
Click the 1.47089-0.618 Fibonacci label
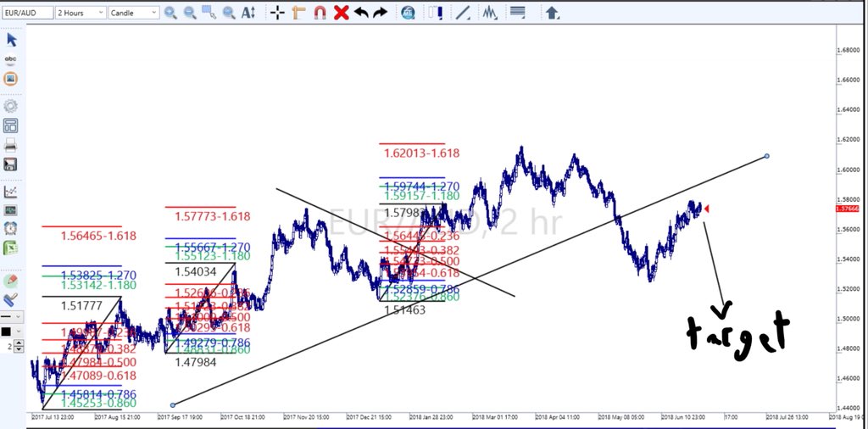coord(98,376)
